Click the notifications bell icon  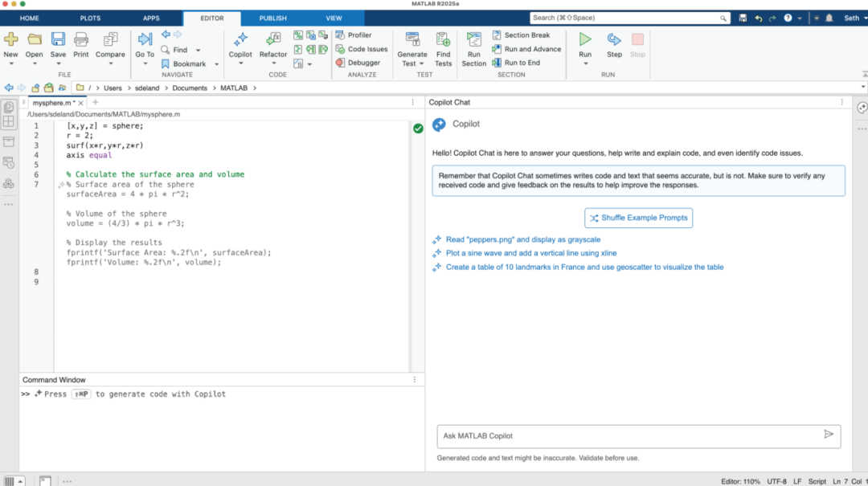pos(829,18)
